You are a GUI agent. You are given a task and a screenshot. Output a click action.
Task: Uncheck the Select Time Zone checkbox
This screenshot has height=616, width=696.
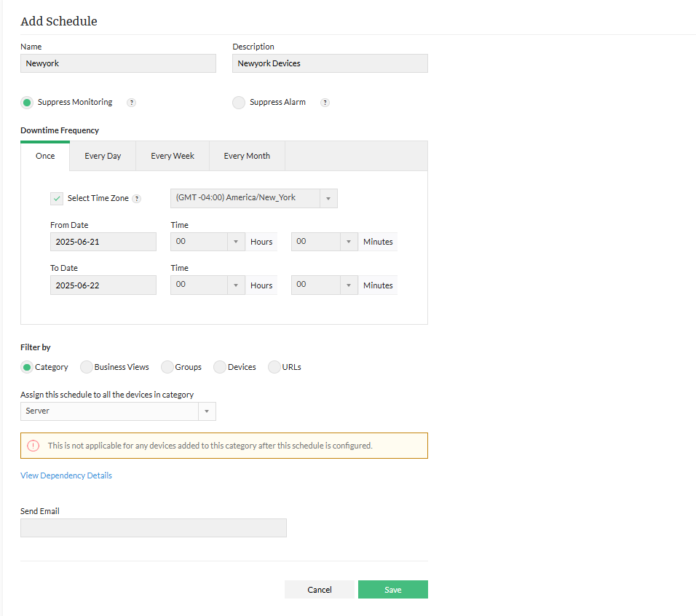point(57,198)
